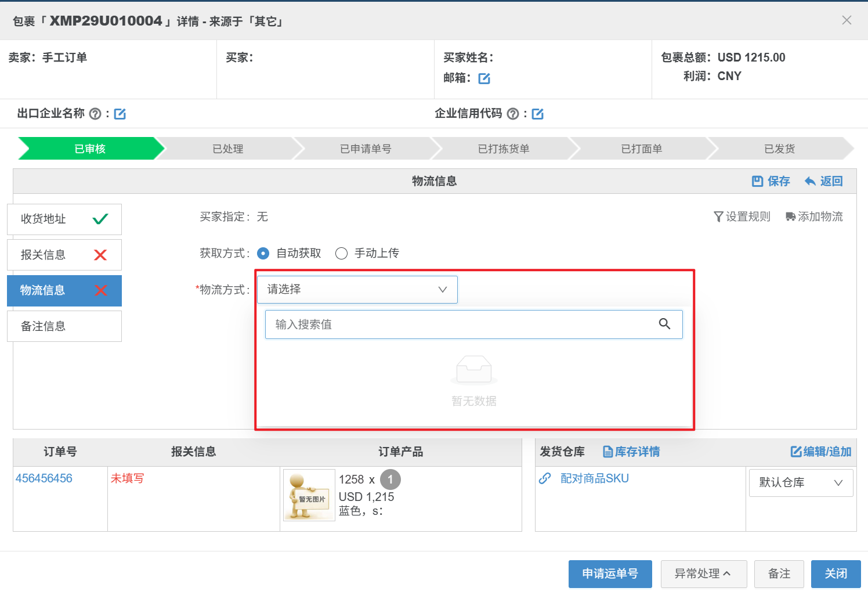Switch to the 备注信息 tab
Screen dimensions: 868x595
[64, 326]
